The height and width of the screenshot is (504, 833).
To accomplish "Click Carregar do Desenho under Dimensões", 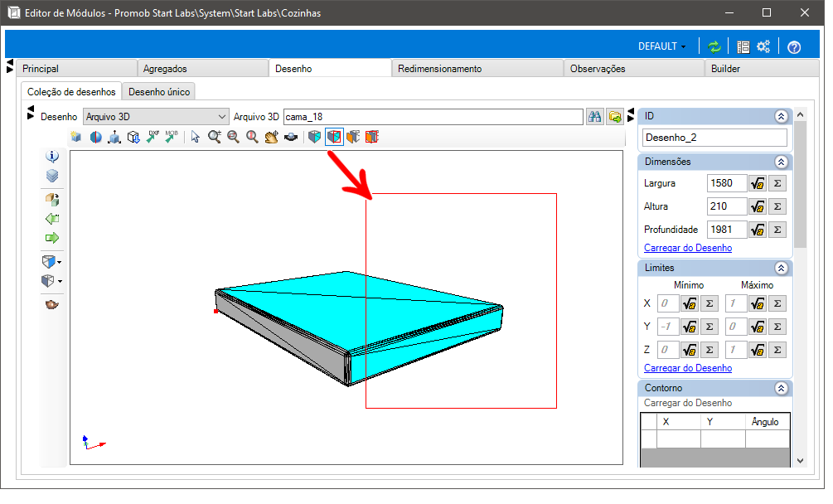I will (x=688, y=248).
